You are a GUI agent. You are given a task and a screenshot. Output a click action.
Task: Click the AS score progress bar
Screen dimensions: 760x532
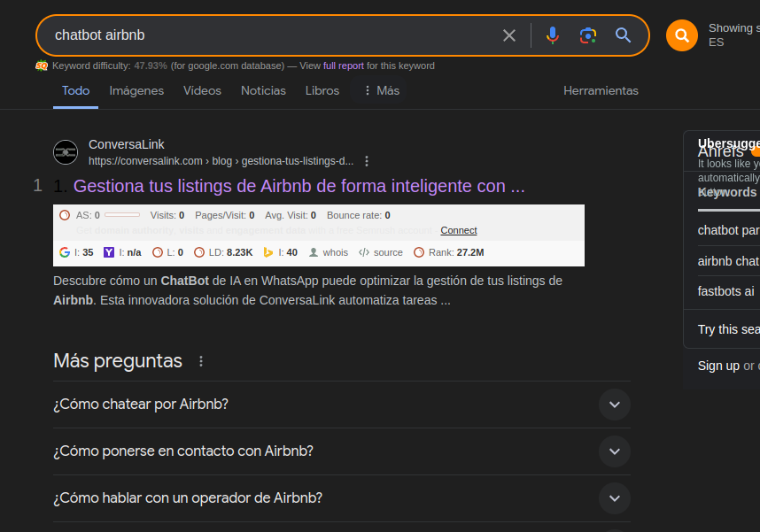(x=122, y=214)
